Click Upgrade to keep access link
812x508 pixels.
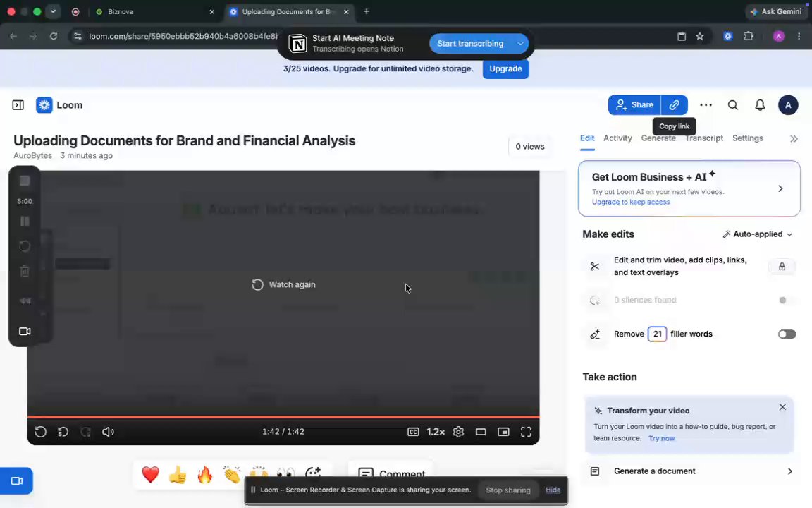(631, 202)
